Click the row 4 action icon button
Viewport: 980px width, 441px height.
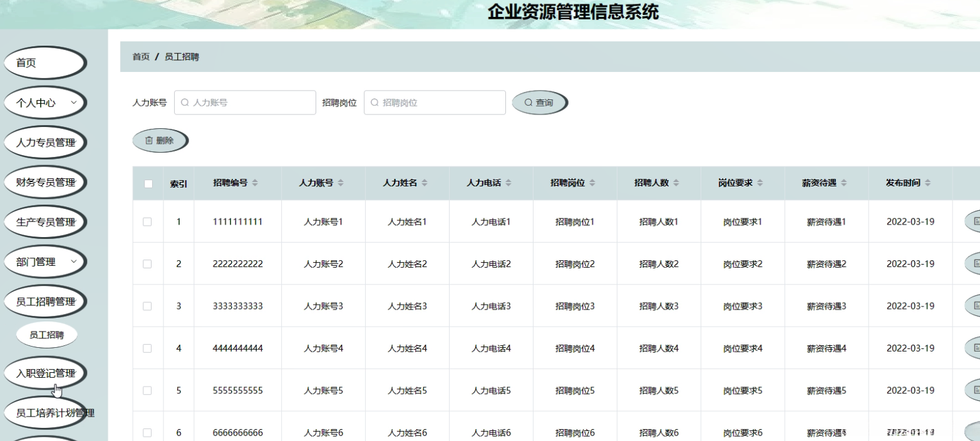tap(973, 348)
